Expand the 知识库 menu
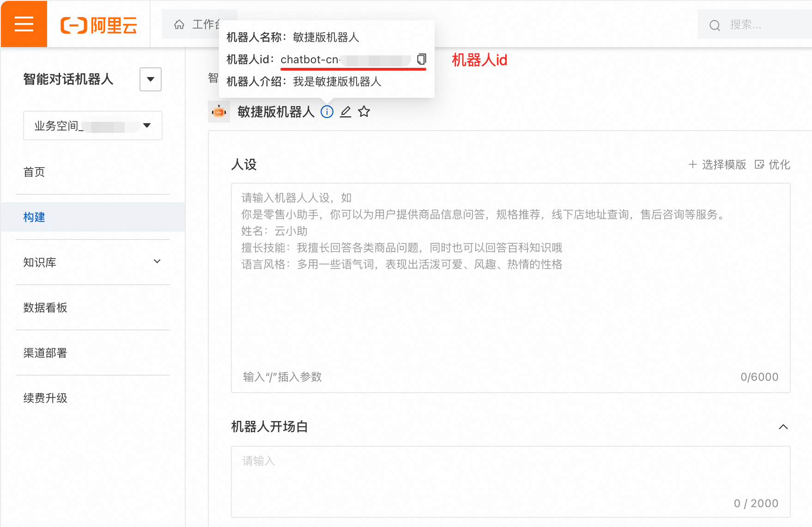The height and width of the screenshot is (527, 812). coord(93,262)
